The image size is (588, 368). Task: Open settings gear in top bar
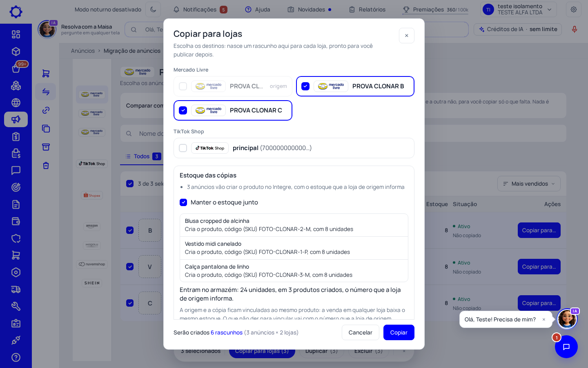point(574,9)
